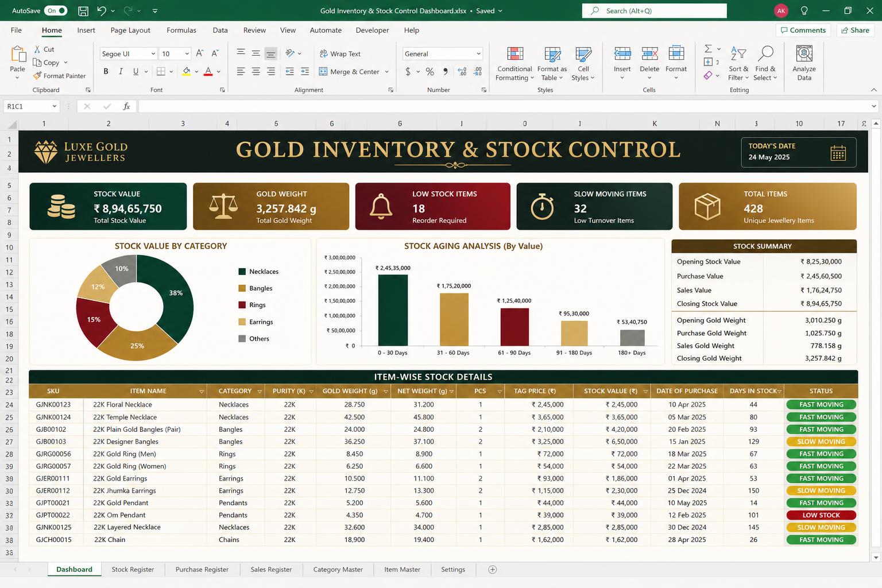Click the Comments button
This screenshot has width=882, height=588.
(803, 30)
